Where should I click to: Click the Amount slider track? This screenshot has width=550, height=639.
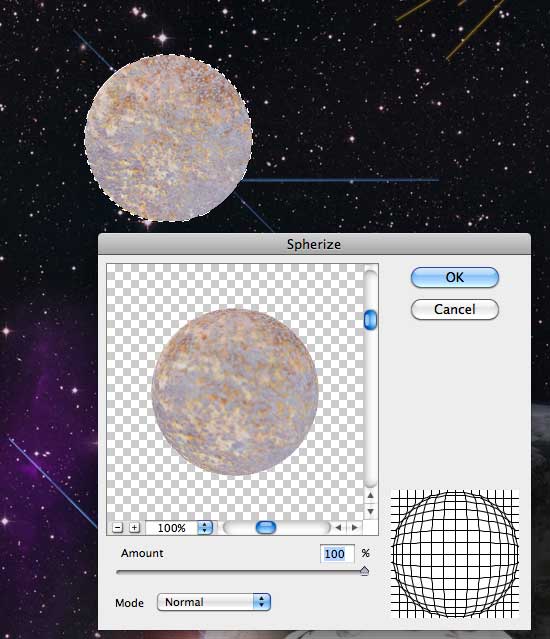pos(240,572)
